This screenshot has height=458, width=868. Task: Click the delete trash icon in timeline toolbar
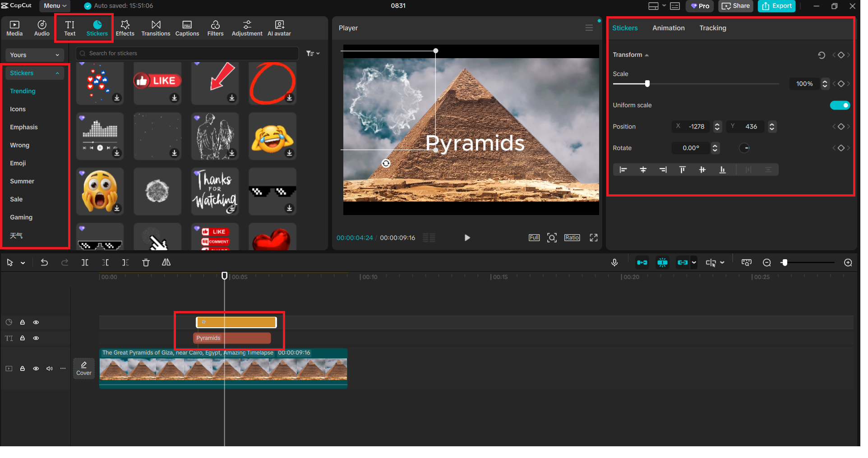146,263
